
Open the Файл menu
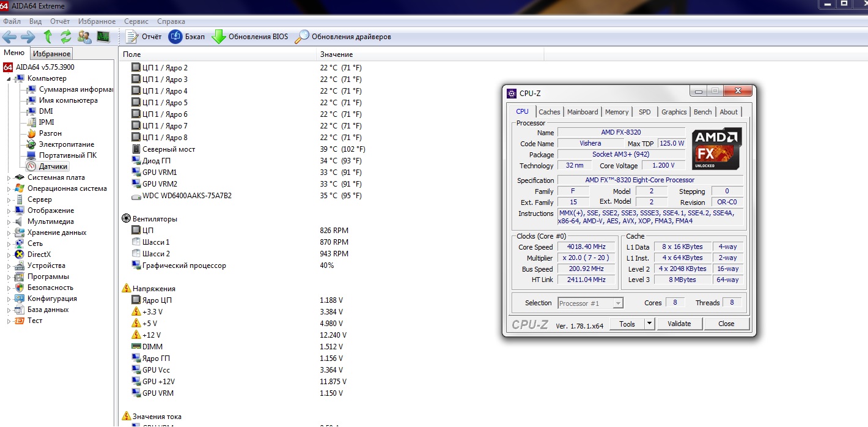(12, 21)
